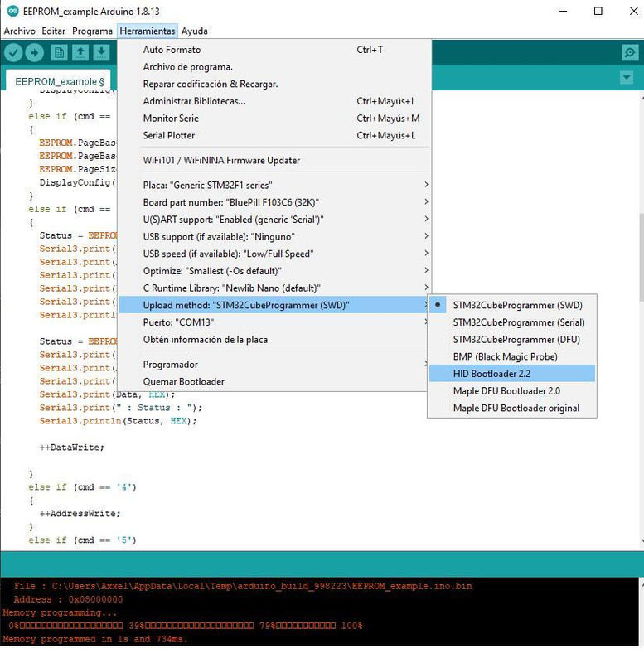
Task: Choose Maple DFU Bootloader original
Action: pyautogui.click(x=512, y=408)
